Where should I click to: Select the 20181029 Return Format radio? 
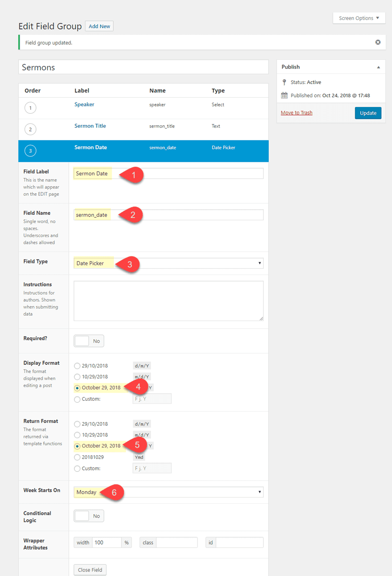[x=77, y=457]
